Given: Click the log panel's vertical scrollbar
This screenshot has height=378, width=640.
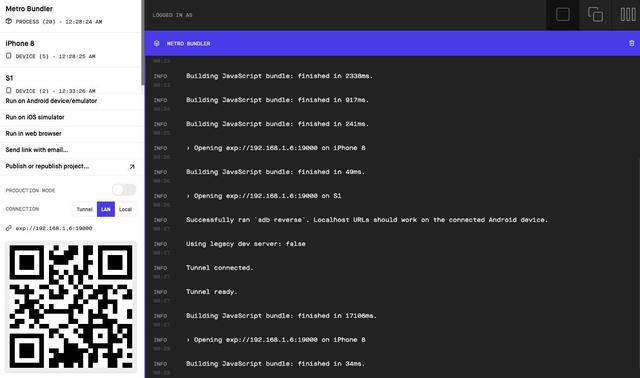Looking at the screenshot, I should [x=638, y=261].
